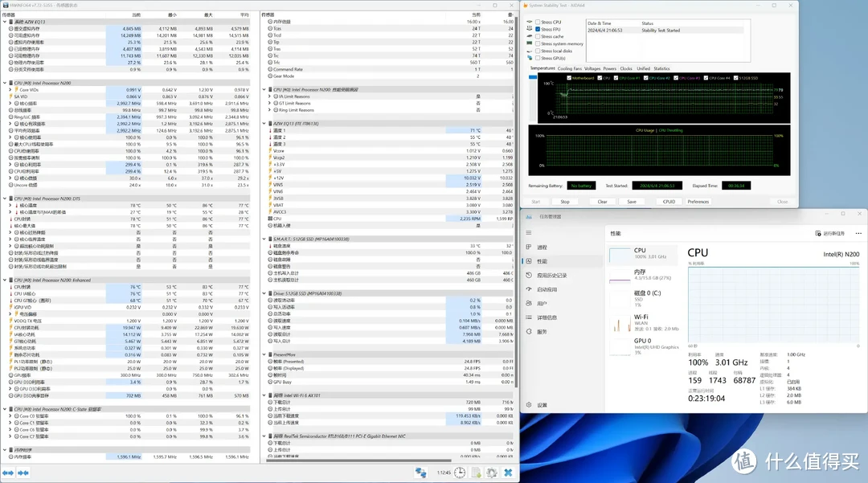
Task: Open Task Manager three-dot more options
Action: click(x=858, y=234)
